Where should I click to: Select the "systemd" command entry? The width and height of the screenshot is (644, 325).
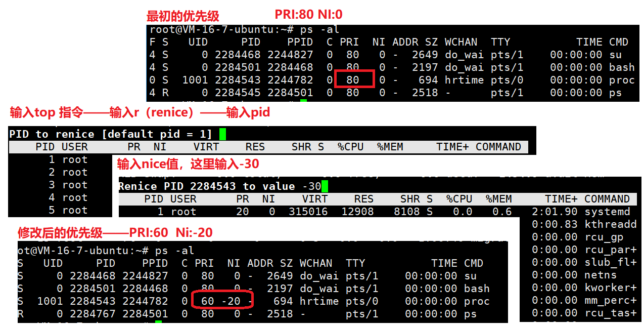click(x=607, y=212)
